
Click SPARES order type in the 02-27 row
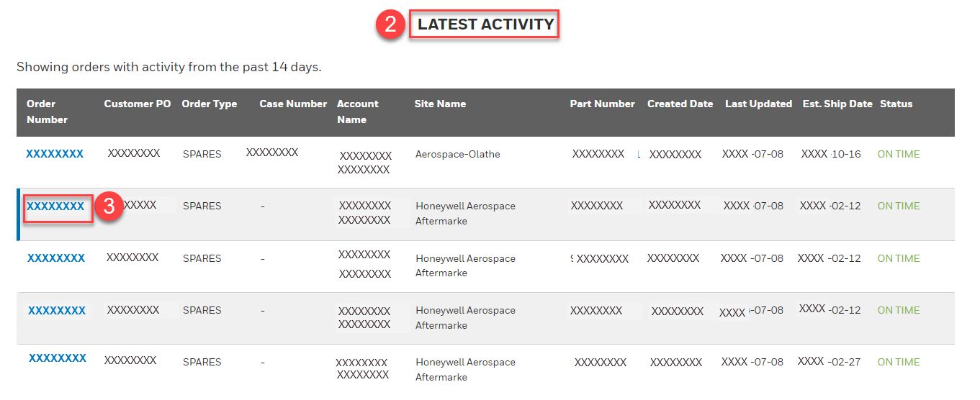coord(202,362)
